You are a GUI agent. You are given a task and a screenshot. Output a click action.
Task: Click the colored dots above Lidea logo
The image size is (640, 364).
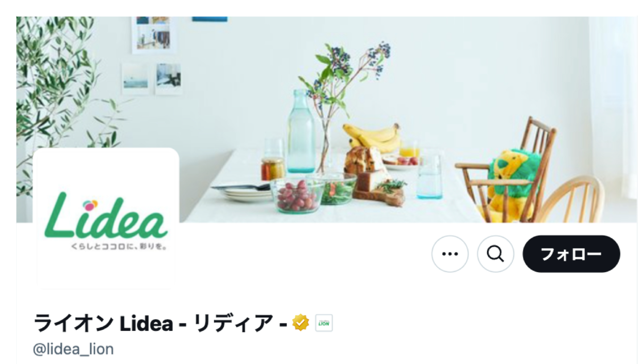[x=90, y=205]
